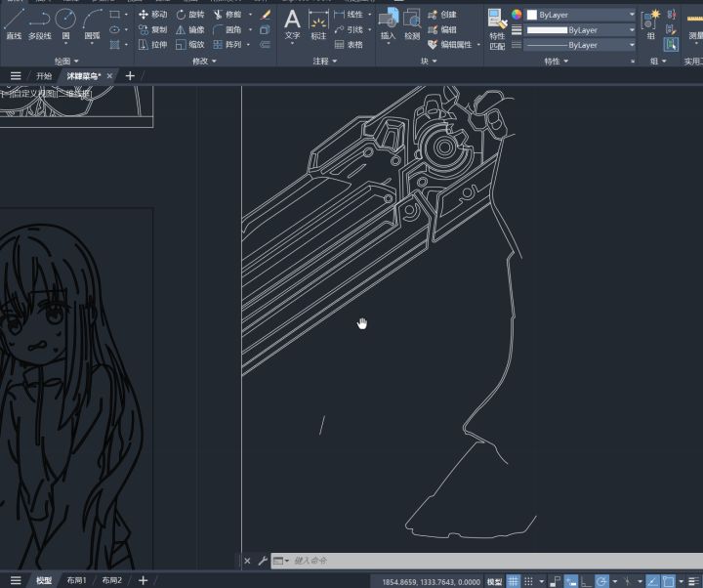This screenshot has height=588, width=703.
Task: Activate the 复制 (Copy) command
Action: coord(153,29)
